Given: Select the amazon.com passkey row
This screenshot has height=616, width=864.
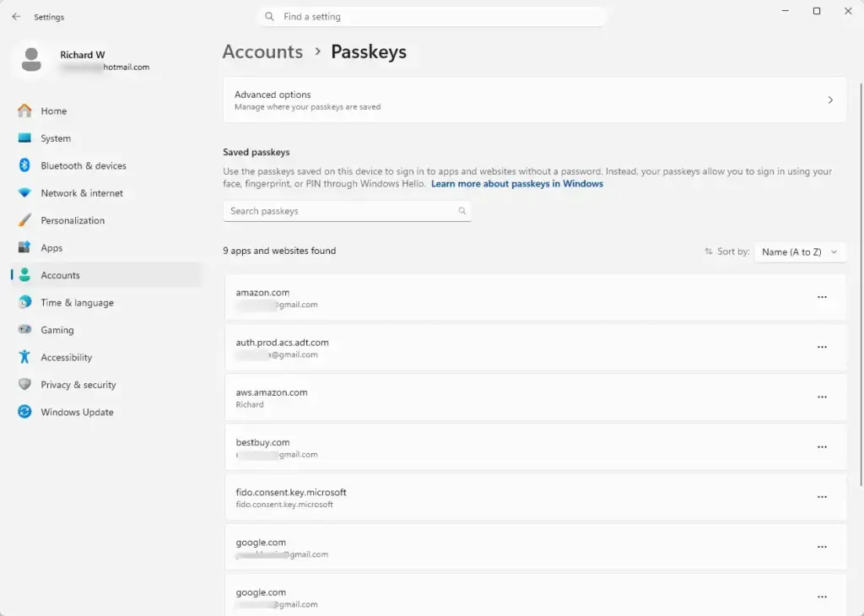Looking at the screenshot, I should (535, 298).
